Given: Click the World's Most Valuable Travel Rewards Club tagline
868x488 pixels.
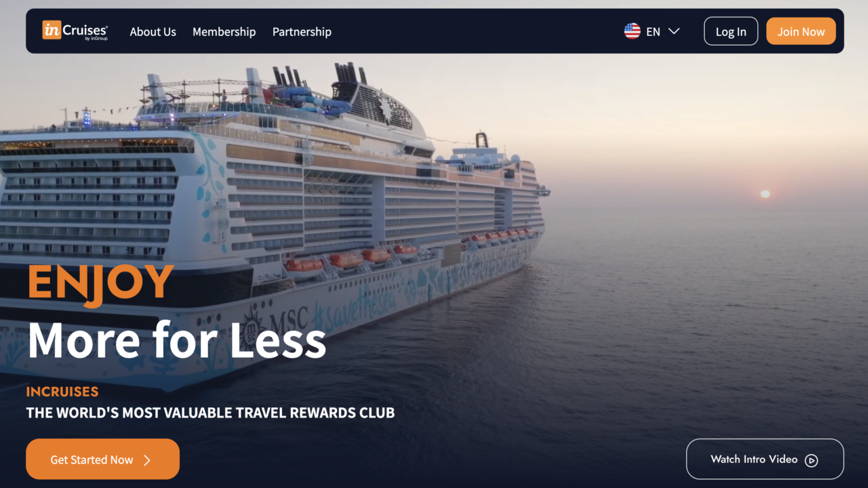Looking at the screenshot, I should (210, 412).
